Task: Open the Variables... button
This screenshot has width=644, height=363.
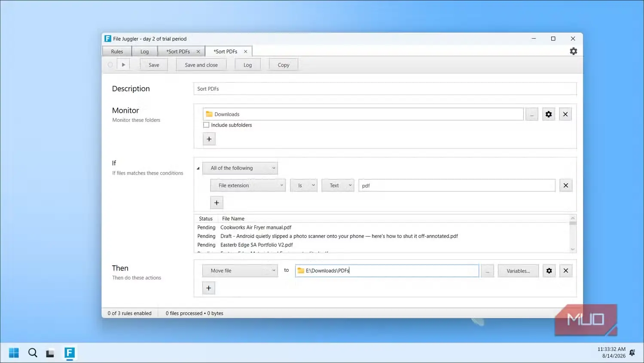Action: 518,271
